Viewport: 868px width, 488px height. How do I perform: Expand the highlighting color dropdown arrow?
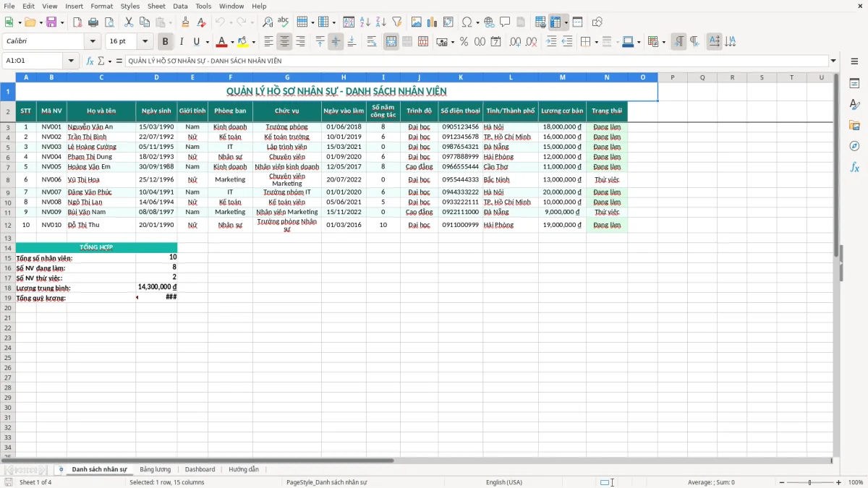(253, 42)
